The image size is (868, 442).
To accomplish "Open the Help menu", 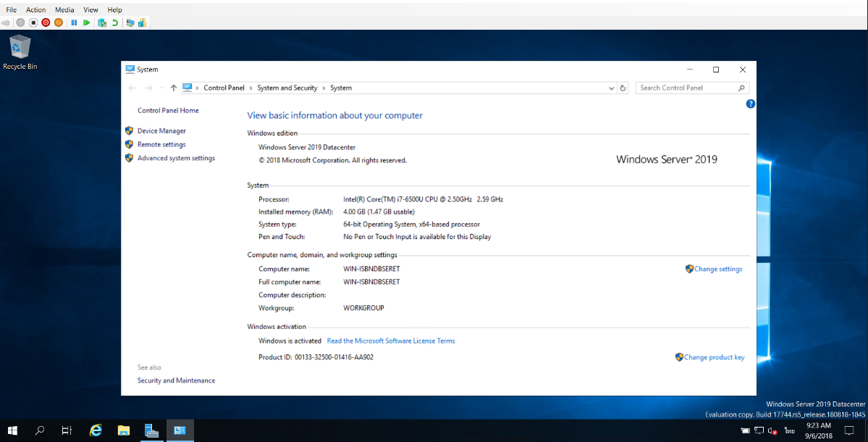I will 114,10.
